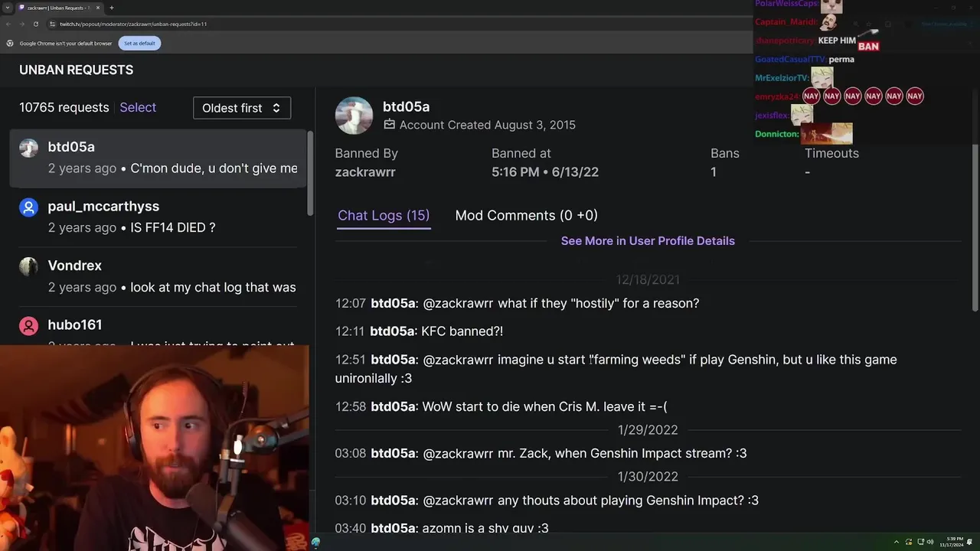
Task: Open the Oldest first sort dropdown
Action: point(242,108)
